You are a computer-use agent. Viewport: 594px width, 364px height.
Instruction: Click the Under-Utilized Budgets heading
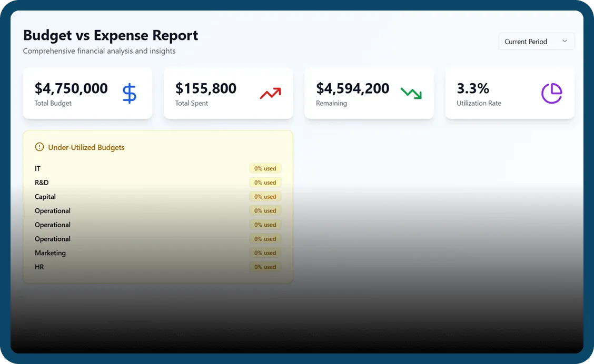pyautogui.click(x=86, y=148)
